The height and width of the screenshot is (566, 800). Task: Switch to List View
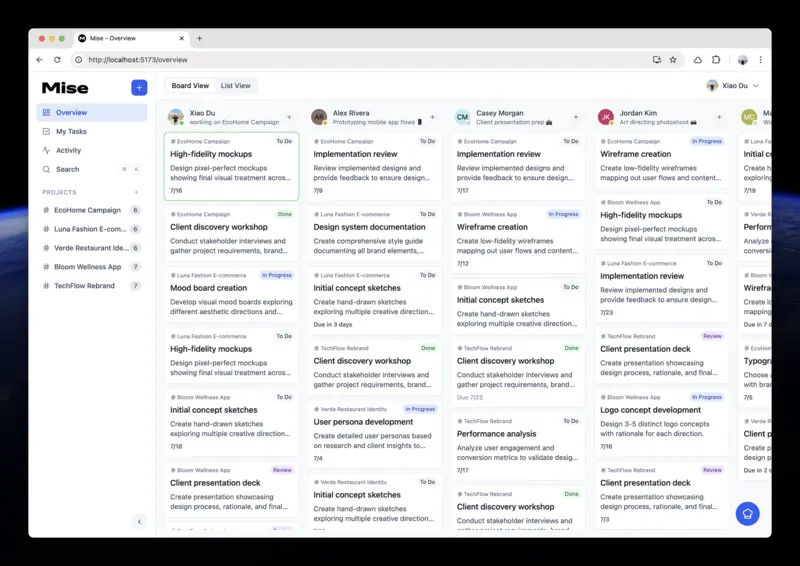236,86
